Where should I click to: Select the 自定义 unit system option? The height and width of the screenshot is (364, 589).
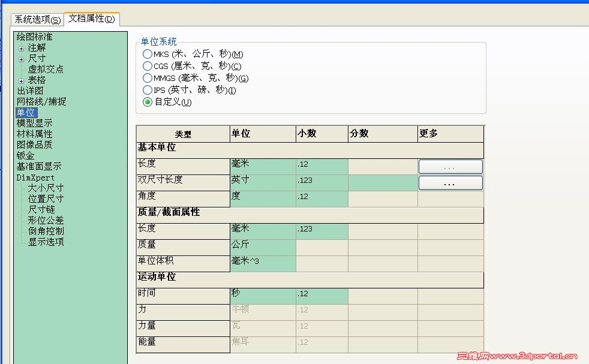tap(148, 102)
